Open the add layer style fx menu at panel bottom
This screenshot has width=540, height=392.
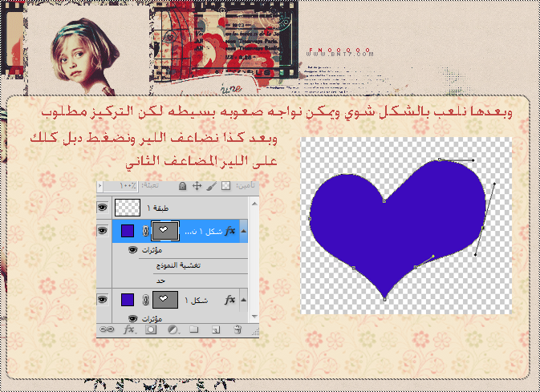pyautogui.click(x=129, y=329)
